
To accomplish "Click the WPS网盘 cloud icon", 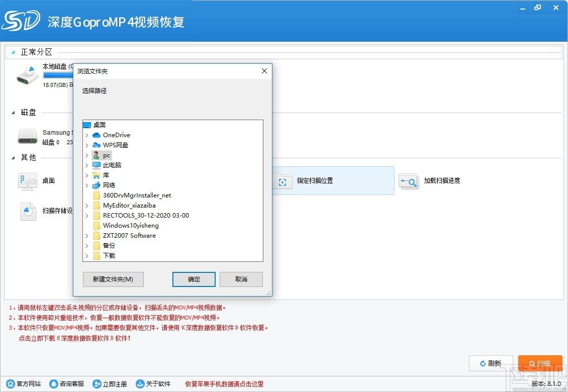I will coord(97,145).
